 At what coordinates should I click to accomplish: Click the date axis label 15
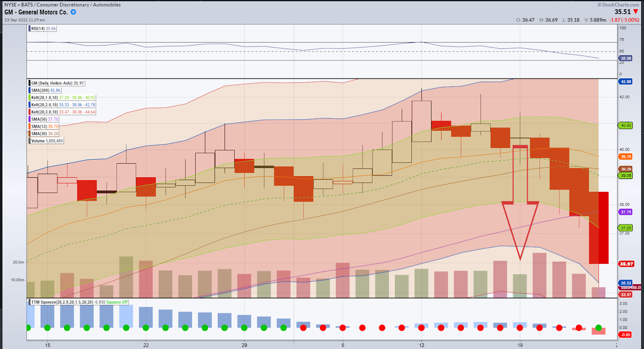coord(48,345)
